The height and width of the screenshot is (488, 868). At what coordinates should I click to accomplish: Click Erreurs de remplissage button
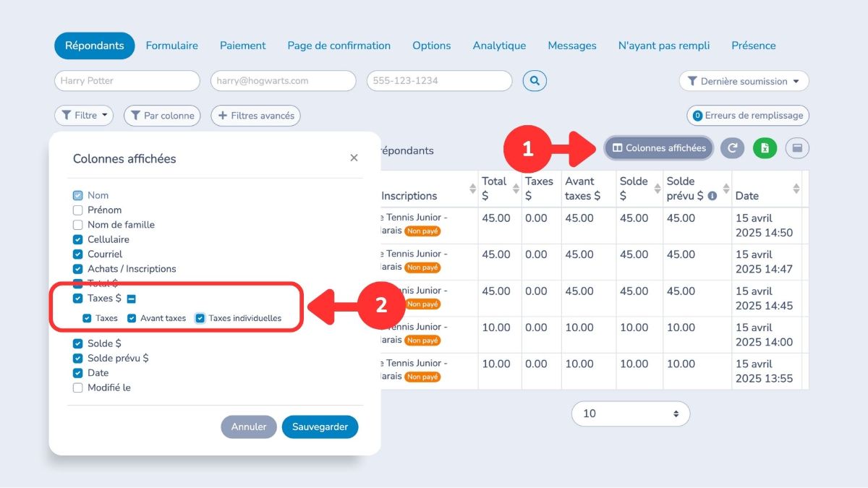748,115
